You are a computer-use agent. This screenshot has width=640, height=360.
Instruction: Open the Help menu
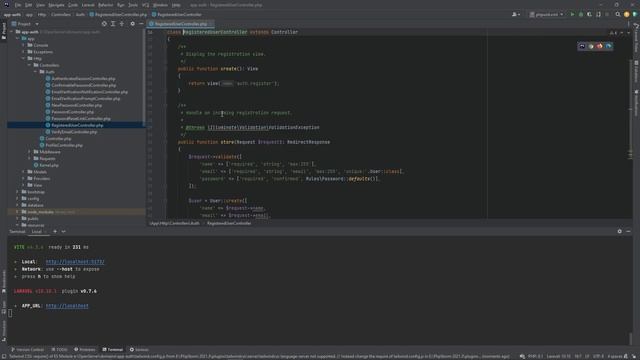click(x=176, y=5)
